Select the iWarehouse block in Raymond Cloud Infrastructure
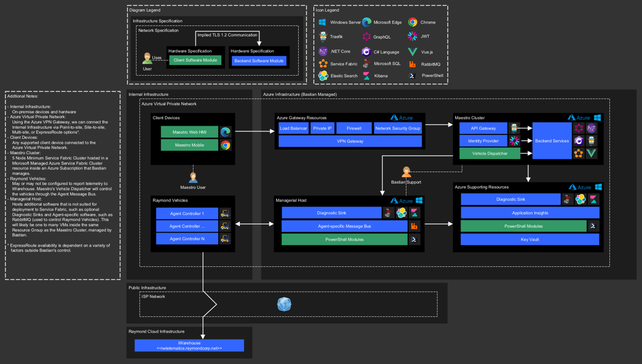The image size is (642, 364). pos(189,345)
